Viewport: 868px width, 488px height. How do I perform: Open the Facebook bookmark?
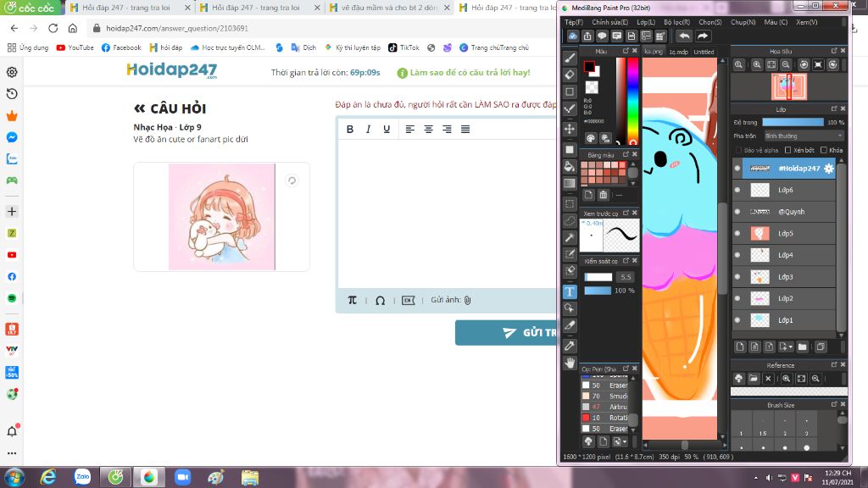tap(121, 47)
